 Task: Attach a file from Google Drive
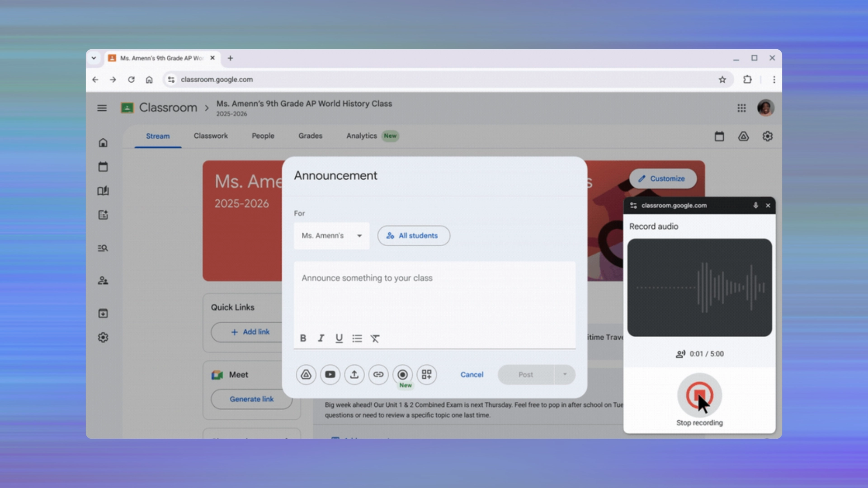pyautogui.click(x=306, y=375)
